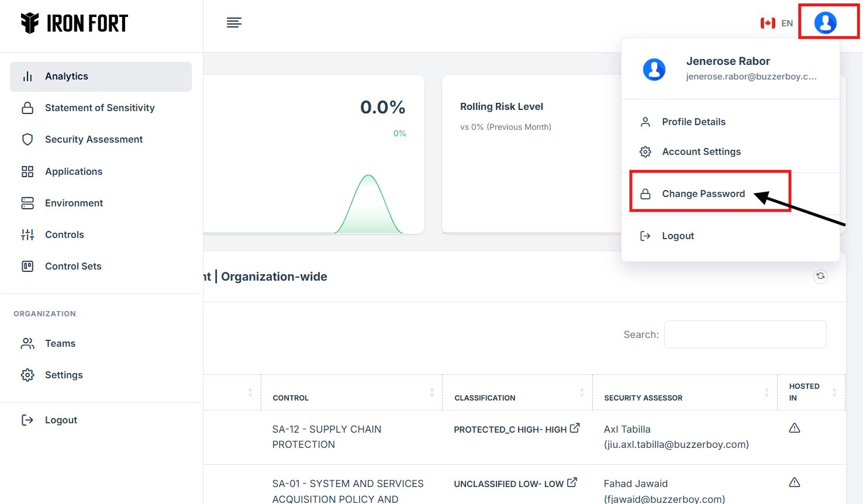The width and height of the screenshot is (863, 504).
Task: Click warning triangle in SA-12 row
Action: [794, 428]
